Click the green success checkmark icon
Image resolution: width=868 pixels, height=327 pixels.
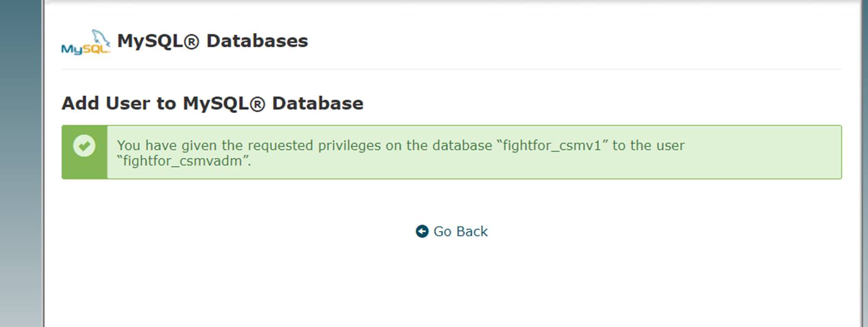point(84,146)
